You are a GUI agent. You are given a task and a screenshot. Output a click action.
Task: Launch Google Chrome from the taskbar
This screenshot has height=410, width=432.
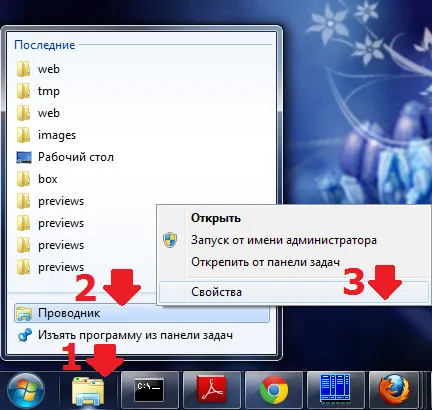[x=273, y=390]
